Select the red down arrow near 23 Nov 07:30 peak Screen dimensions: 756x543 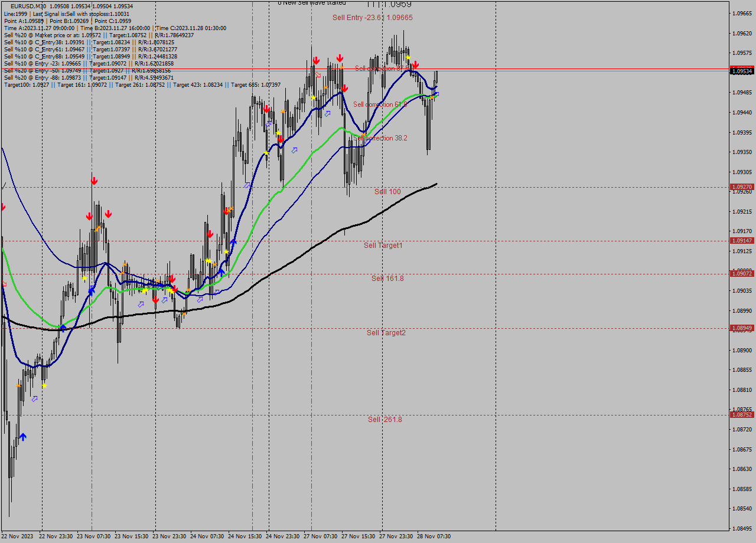(93, 180)
